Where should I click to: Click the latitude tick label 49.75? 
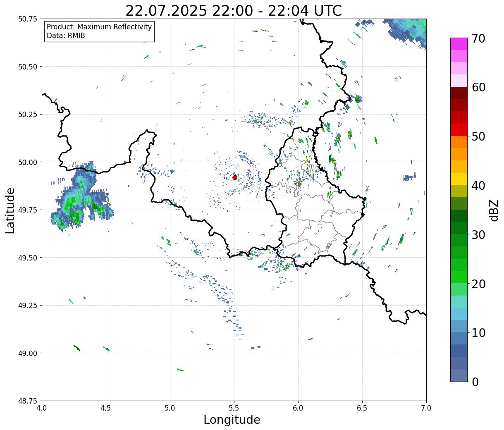(27, 210)
